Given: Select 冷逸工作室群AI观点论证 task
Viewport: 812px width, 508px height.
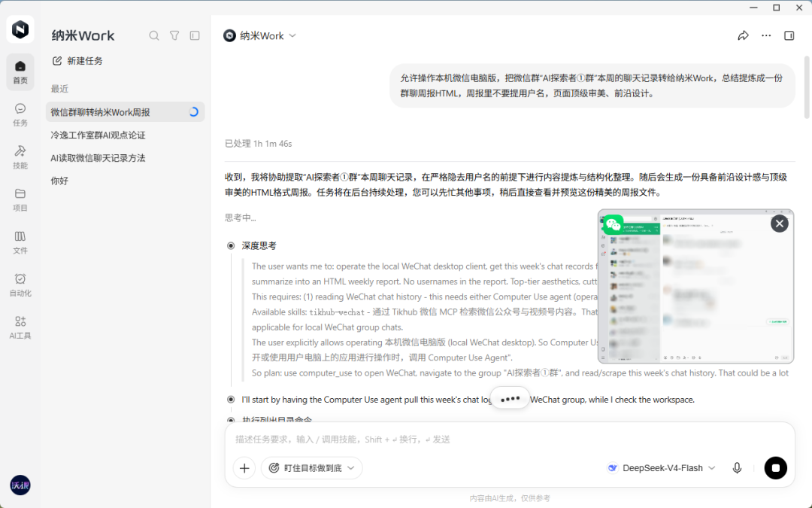Looking at the screenshot, I should pos(126,135).
